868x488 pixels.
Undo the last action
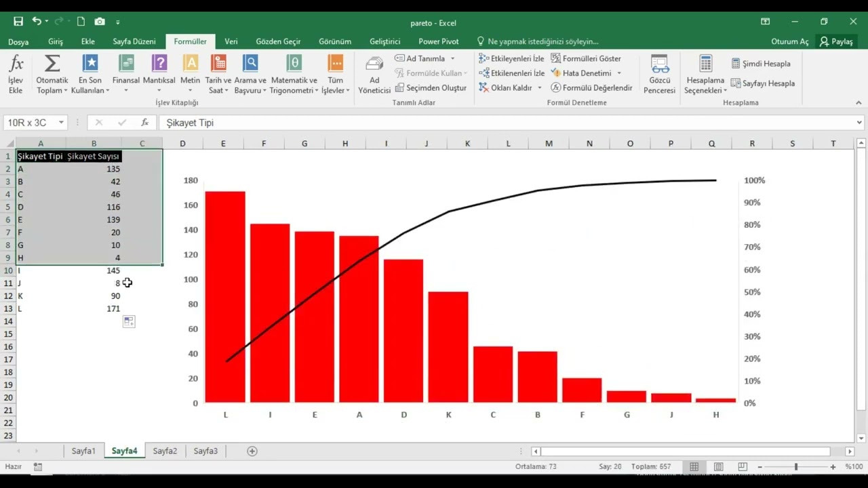tap(37, 22)
